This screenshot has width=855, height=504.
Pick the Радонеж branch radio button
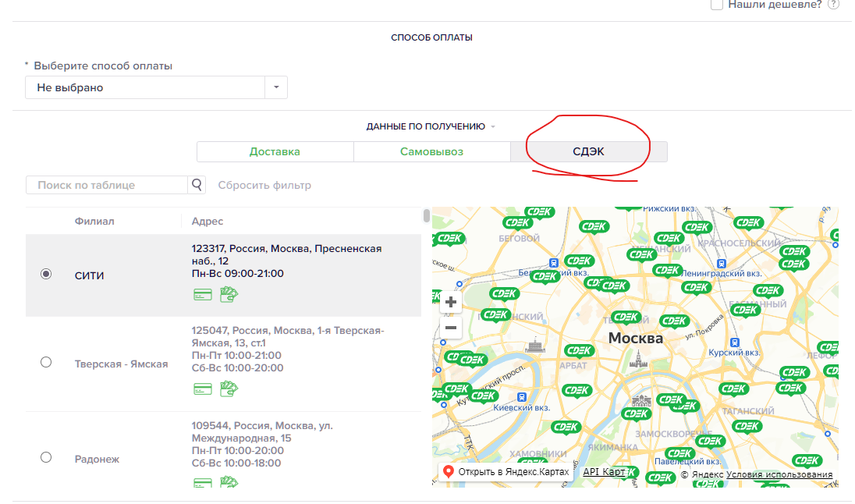(46, 457)
